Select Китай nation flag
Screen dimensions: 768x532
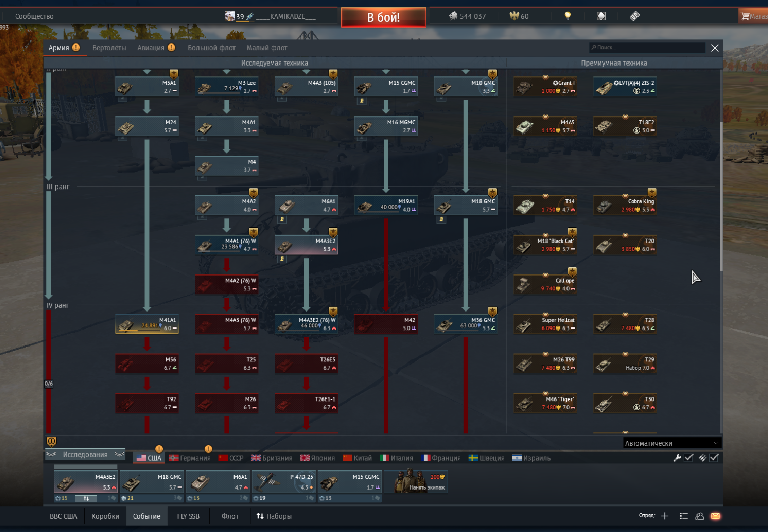pos(357,458)
